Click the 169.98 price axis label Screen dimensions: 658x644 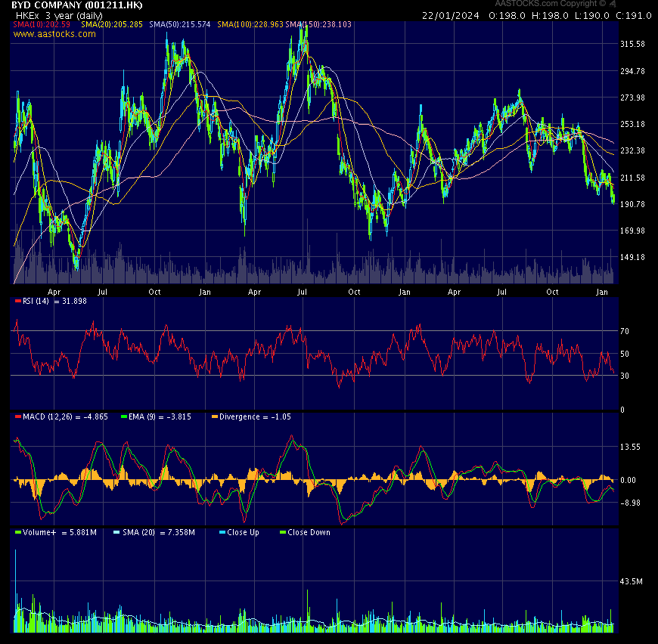pos(632,231)
